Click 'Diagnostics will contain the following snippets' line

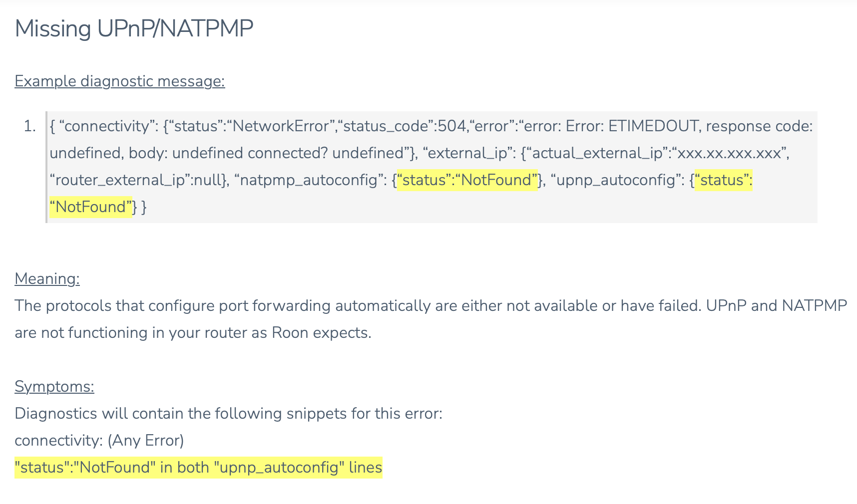coord(229,413)
